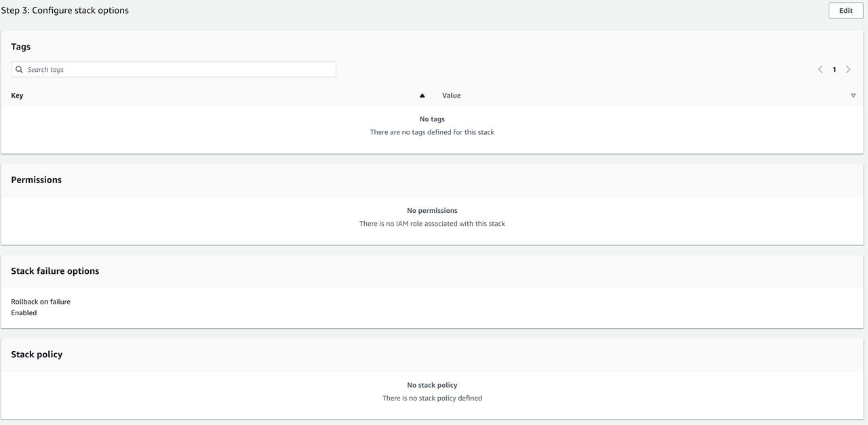Sort tags by the Key column header

point(18,96)
